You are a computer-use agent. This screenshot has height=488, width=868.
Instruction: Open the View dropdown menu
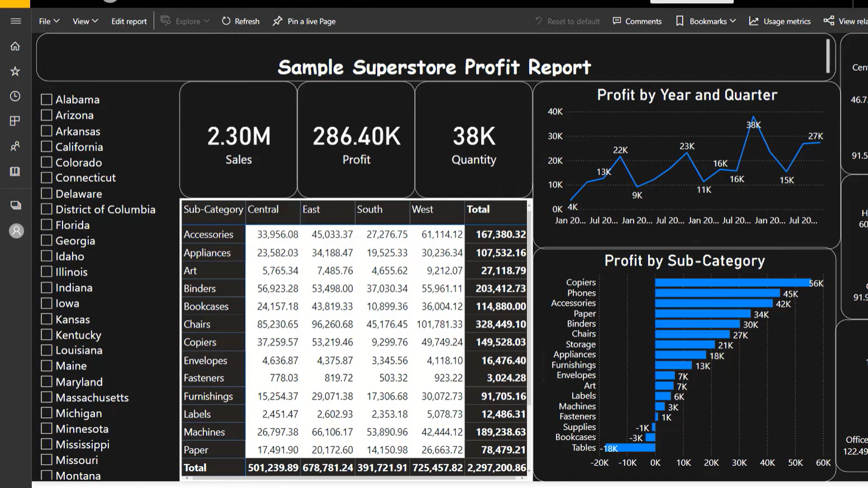(x=85, y=21)
